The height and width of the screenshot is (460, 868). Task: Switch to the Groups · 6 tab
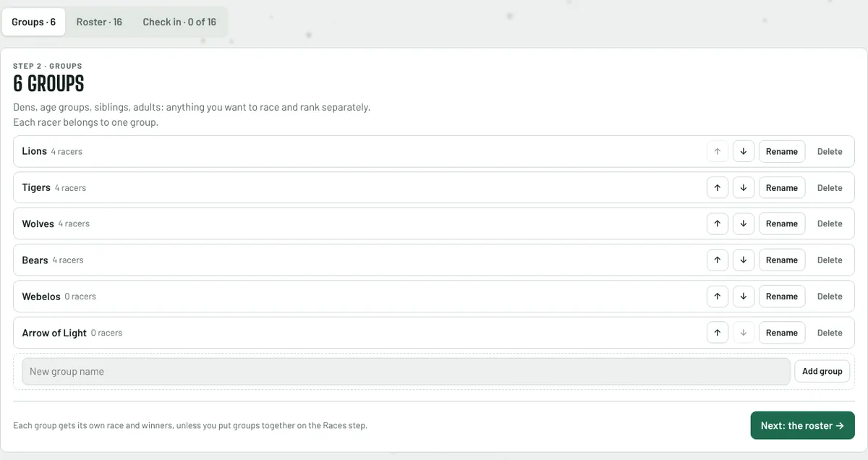pos(34,22)
